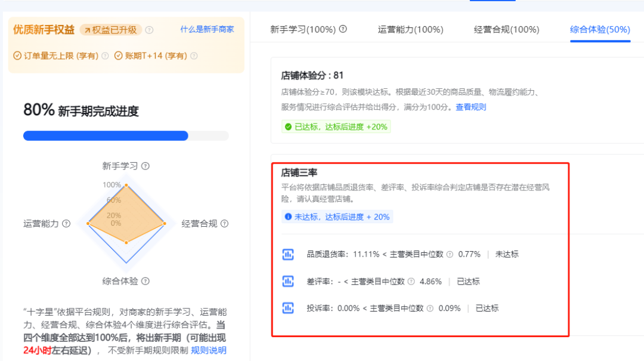The width and height of the screenshot is (644, 361).
Task: Click the question mark next to 综合体验 radar label
Action: point(145,280)
